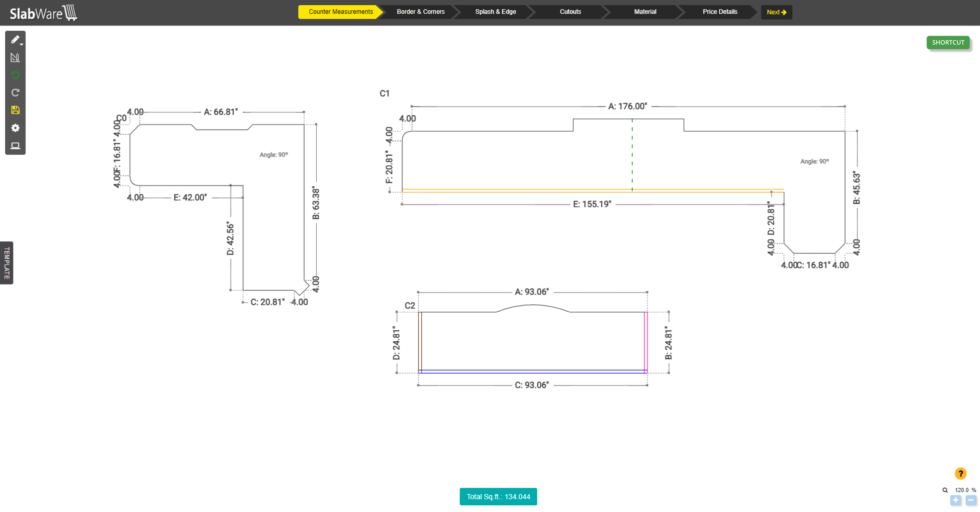
Task: Open the Splash & Edge step
Action: tap(495, 12)
